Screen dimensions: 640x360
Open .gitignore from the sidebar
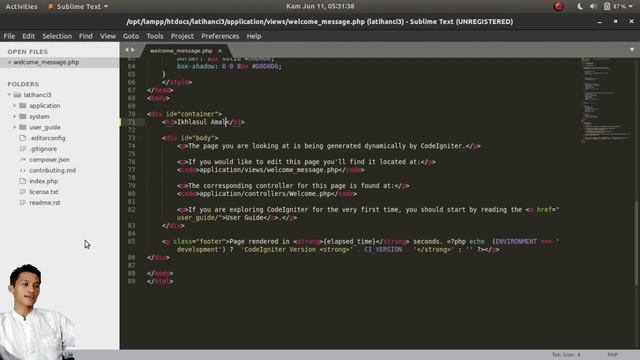[x=43, y=149]
